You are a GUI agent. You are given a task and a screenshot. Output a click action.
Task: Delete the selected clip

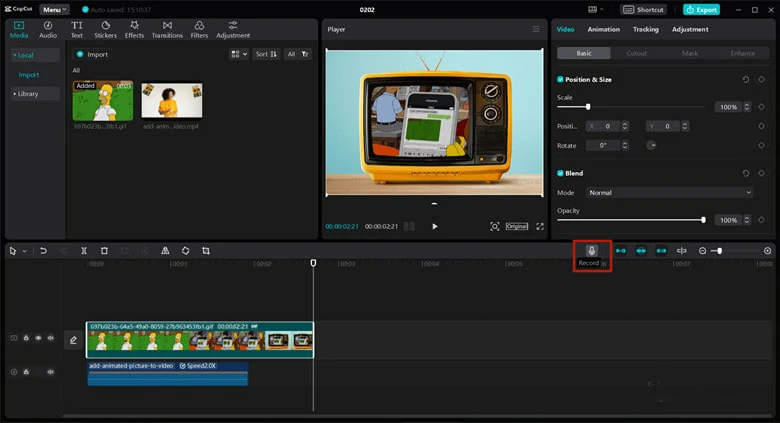[104, 251]
